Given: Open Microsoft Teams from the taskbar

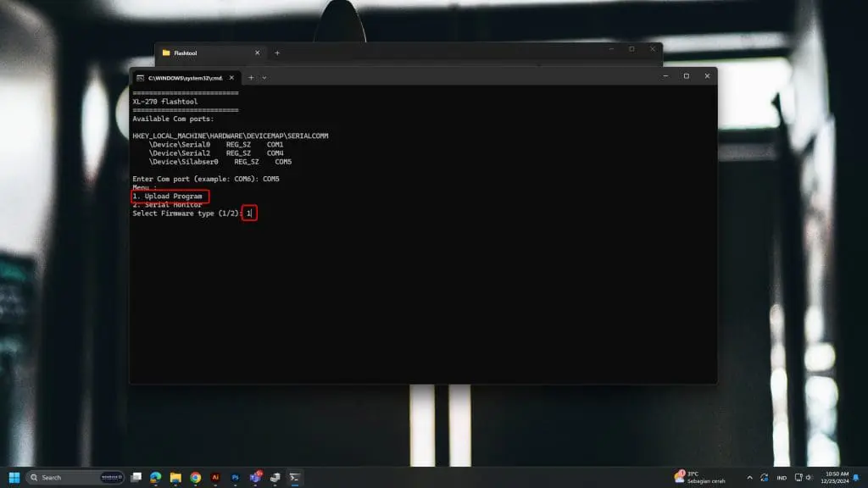Looking at the screenshot, I should 255,477.
